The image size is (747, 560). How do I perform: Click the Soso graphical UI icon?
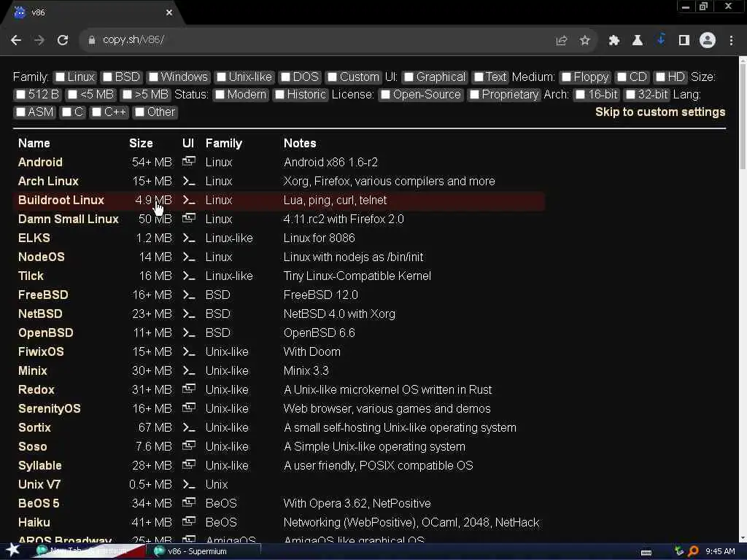click(x=189, y=446)
